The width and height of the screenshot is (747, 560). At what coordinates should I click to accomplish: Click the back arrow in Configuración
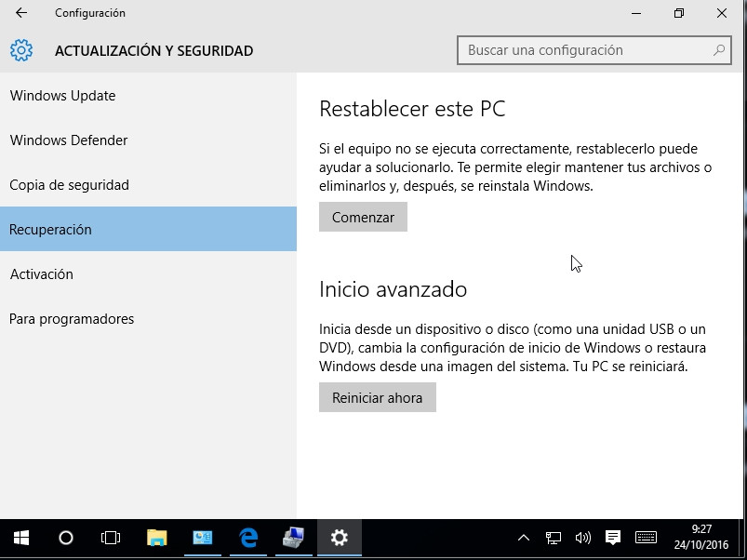click(x=21, y=13)
